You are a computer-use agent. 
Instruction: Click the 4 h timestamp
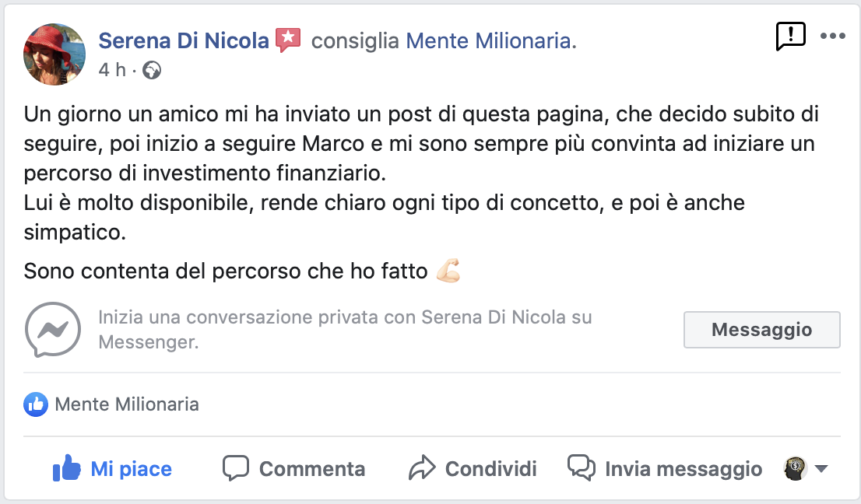(112, 70)
